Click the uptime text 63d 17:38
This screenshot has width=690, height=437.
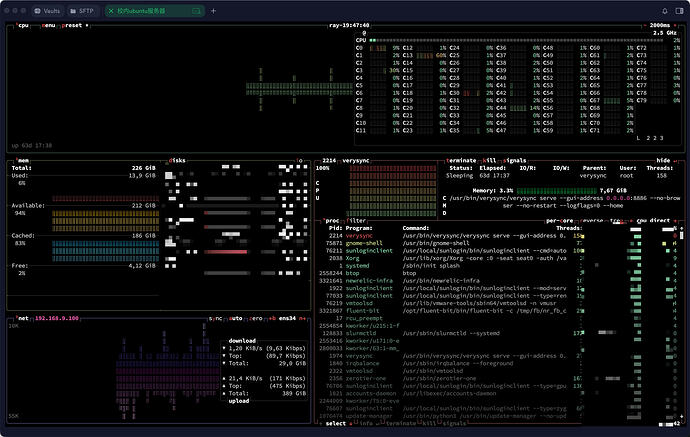click(x=37, y=146)
